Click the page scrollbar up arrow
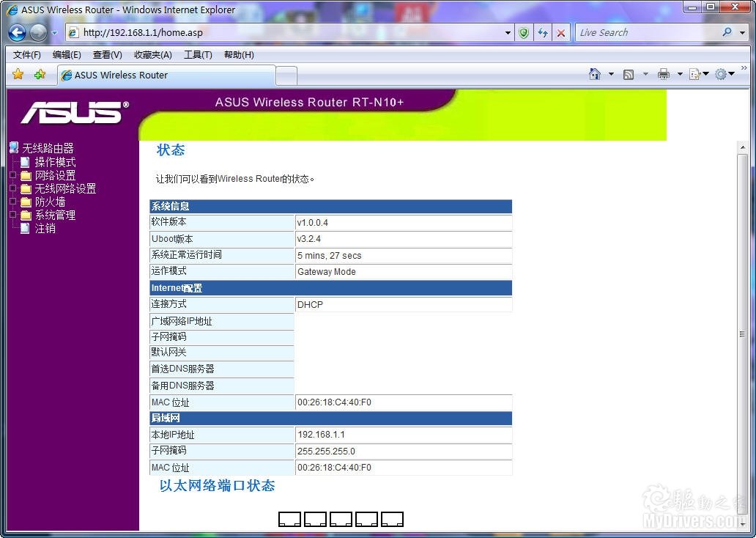 coord(743,148)
